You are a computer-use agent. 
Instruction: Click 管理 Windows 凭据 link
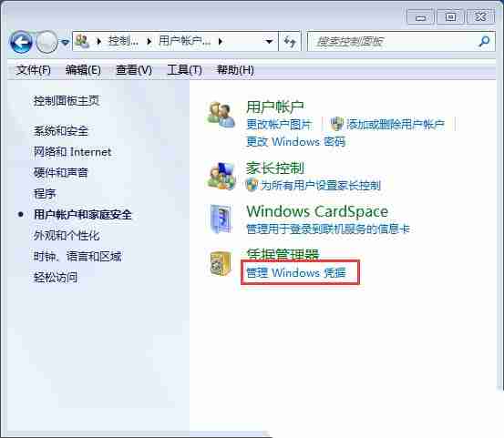tap(295, 273)
